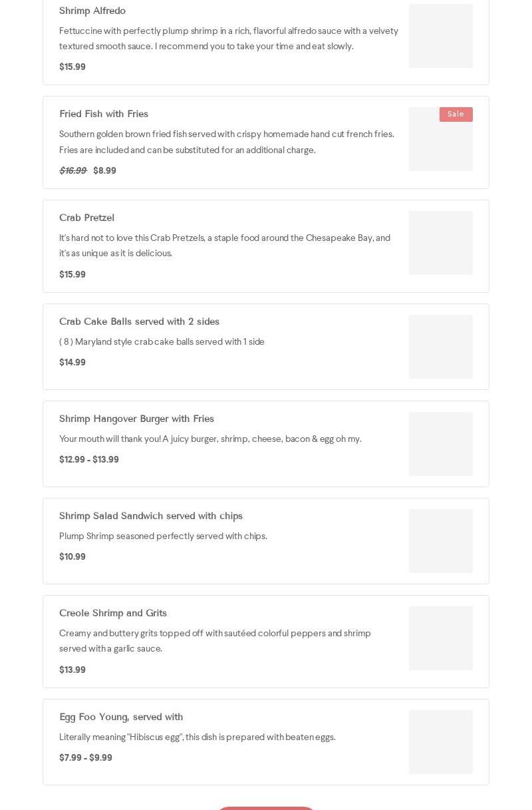Click the Egg Foo Young thumbnail
The width and height of the screenshot is (532, 810).
pos(441,742)
